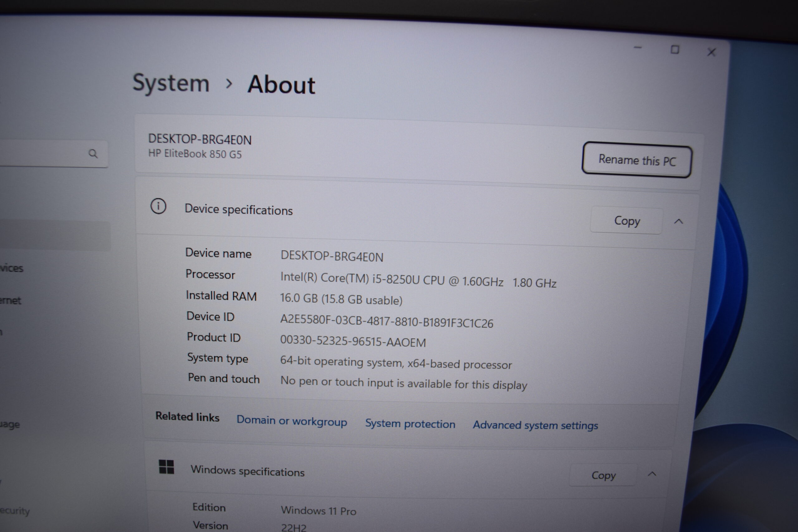Click the Device name label
The width and height of the screenshot is (798, 532).
pyautogui.click(x=218, y=253)
